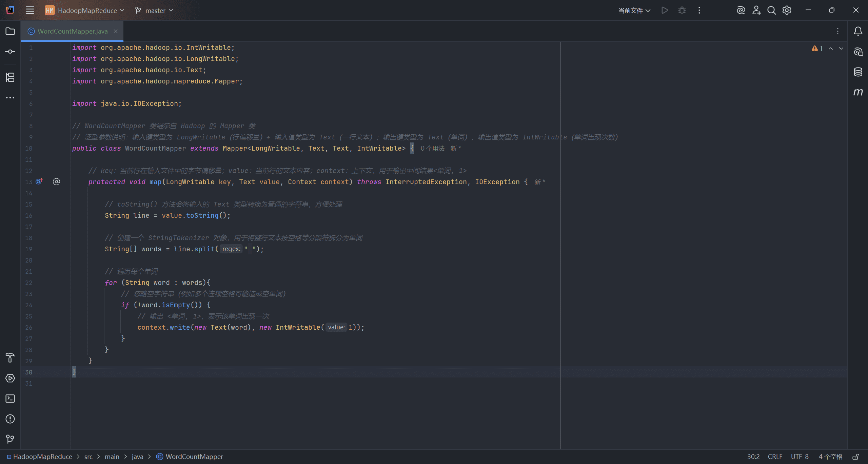Click the UTF-8 encoding button
Image resolution: width=868 pixels, height=464 pixels.
click(800, 457)
